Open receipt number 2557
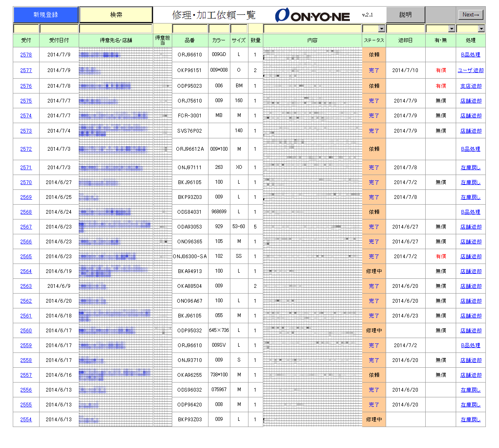Viewport: 499px width, 448px height. [26, 375]
